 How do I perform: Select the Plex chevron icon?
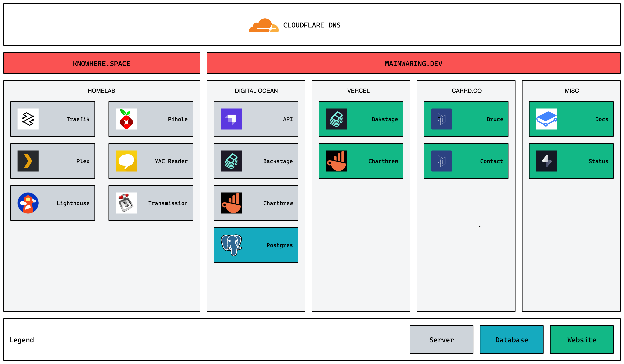[28, 161]
